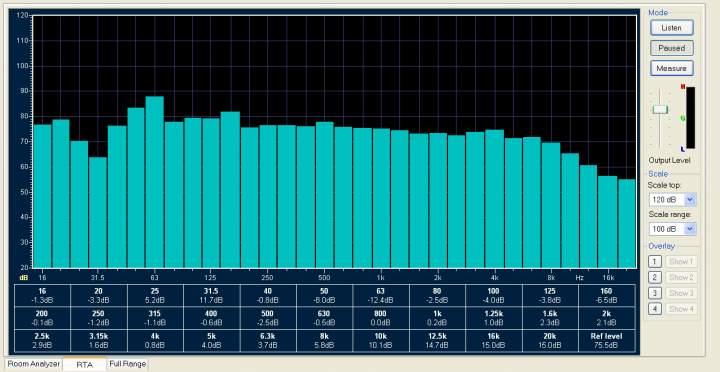Toggle Show 1 overlay
The height and width of the screenshot is (372, 720).
coord(681,262)
